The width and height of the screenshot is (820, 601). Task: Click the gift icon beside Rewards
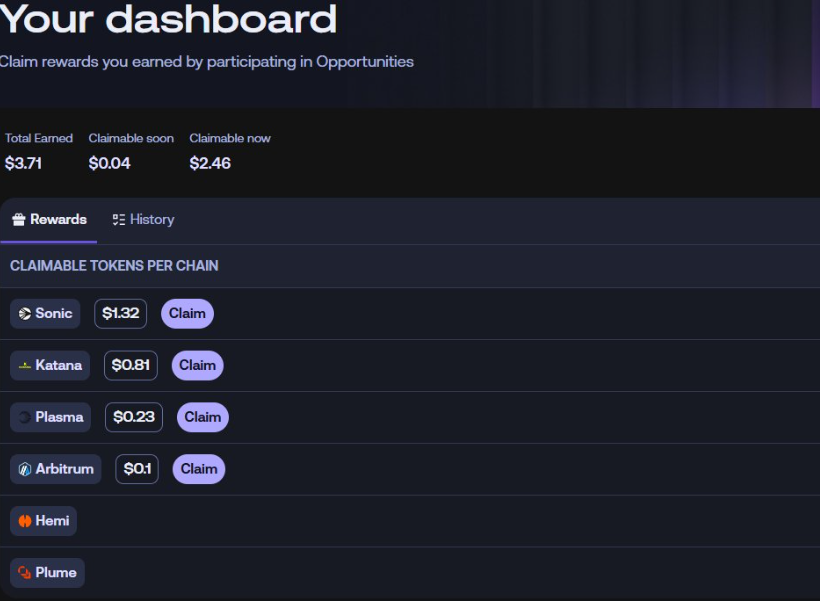[19, 220]
